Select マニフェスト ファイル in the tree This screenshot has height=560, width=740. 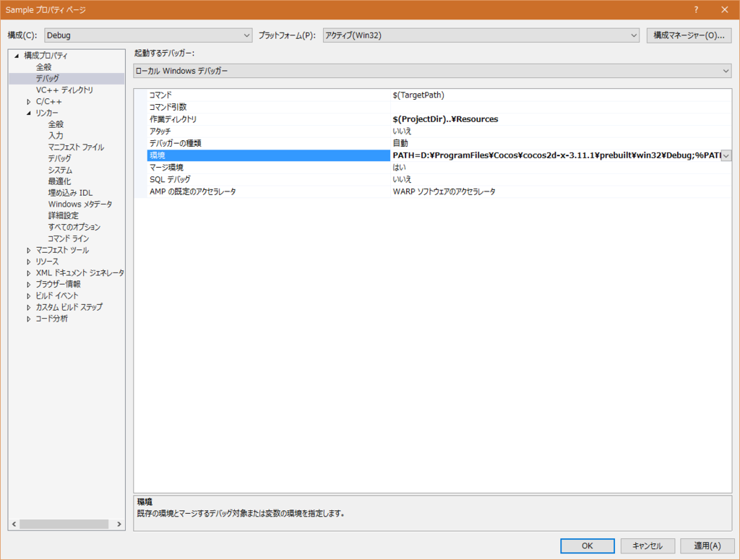76,147
